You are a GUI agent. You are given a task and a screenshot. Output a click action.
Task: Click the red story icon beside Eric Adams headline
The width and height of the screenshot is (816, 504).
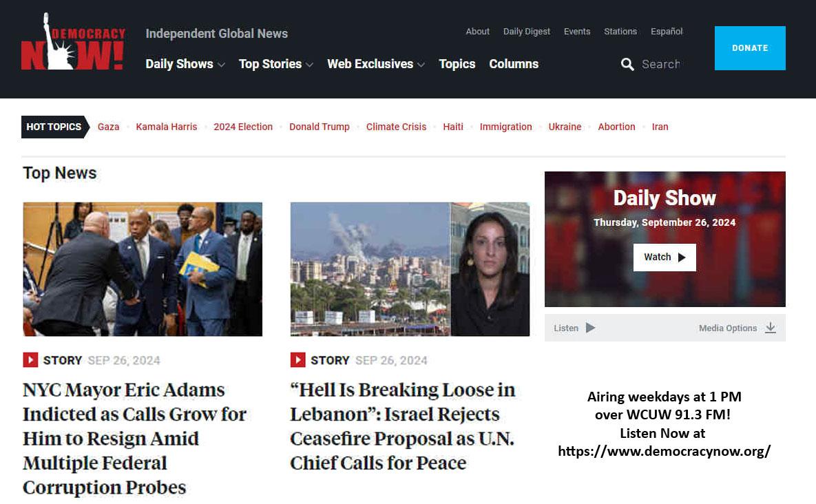(30, 360)
